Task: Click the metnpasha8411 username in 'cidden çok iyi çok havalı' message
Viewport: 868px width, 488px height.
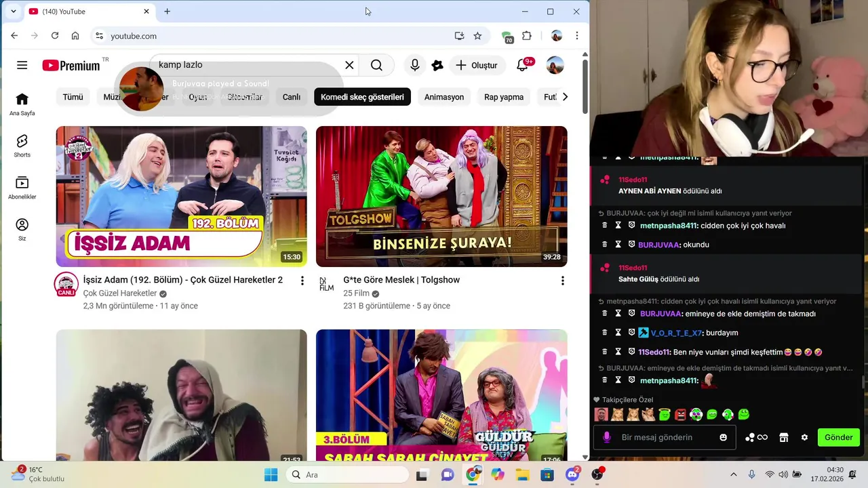Action: point(669,226)
